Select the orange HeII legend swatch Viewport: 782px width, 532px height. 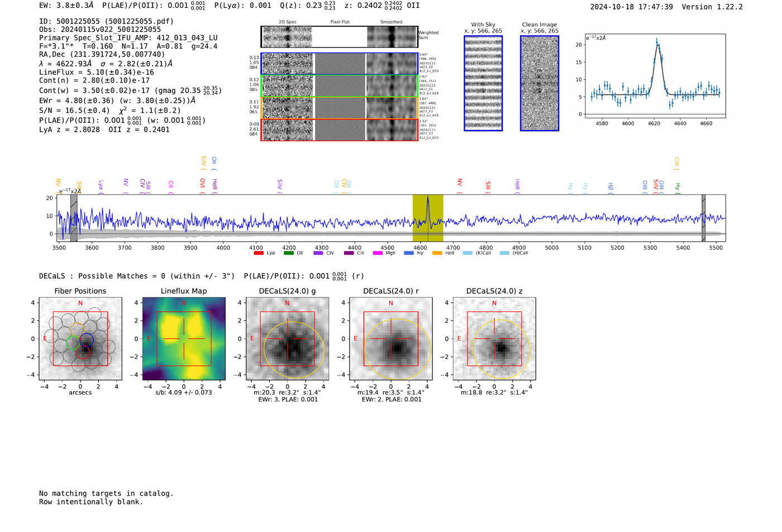click(x=437, y=253)
